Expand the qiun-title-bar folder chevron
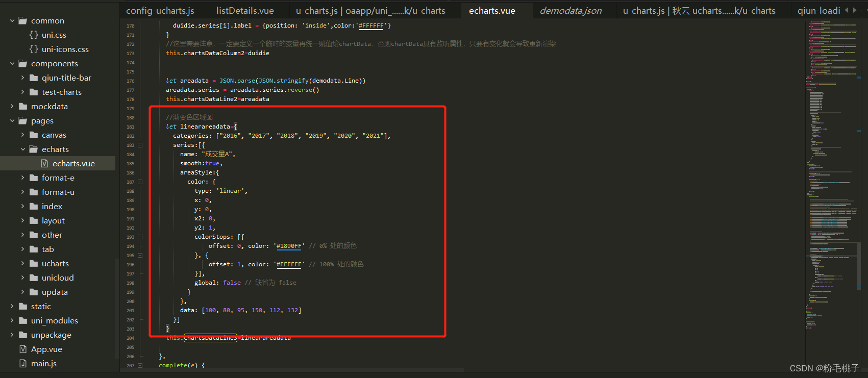868x378 pixels. click(x=22, y=78)
